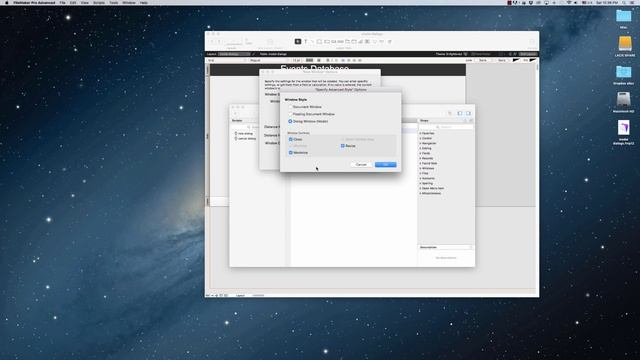Select the Line tool in layout toolbar
640x360 pixels.
312,42
